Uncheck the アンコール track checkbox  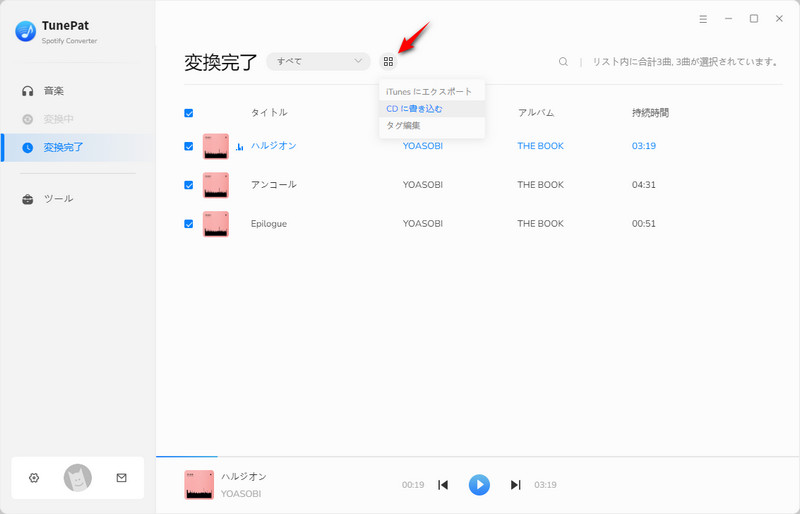coord(189,185)
